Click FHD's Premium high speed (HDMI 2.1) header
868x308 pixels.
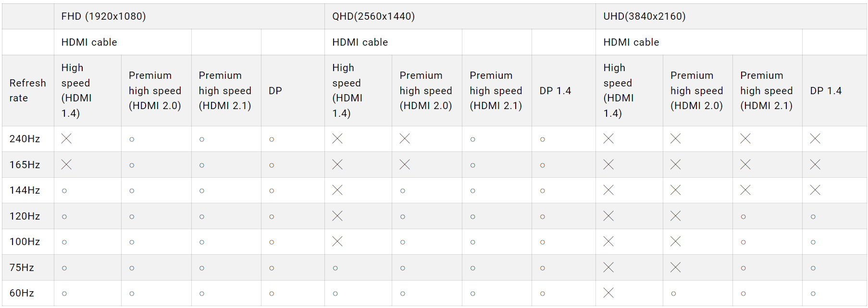click(225, 91)
